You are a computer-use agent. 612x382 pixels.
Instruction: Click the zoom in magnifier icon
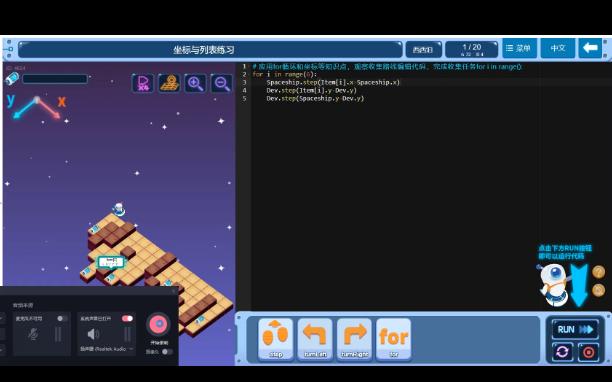click(195, 83)
